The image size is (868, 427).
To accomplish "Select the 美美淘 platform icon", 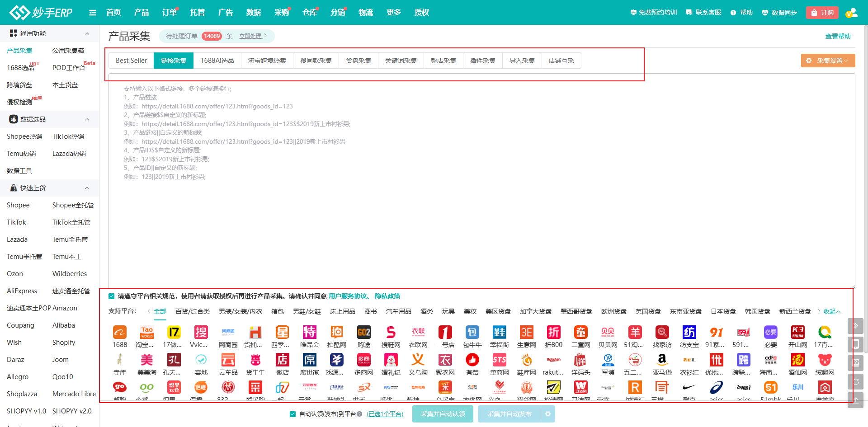I will (147, 360).
